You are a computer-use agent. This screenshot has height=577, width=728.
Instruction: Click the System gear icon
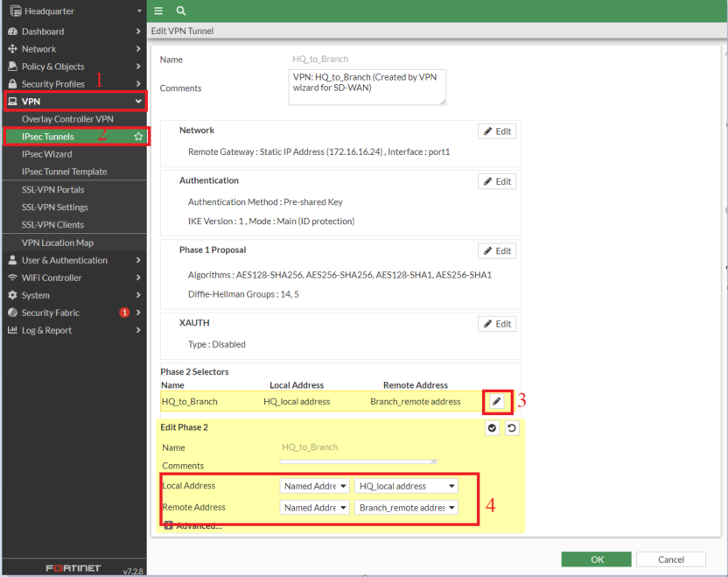tap(12, 295)
